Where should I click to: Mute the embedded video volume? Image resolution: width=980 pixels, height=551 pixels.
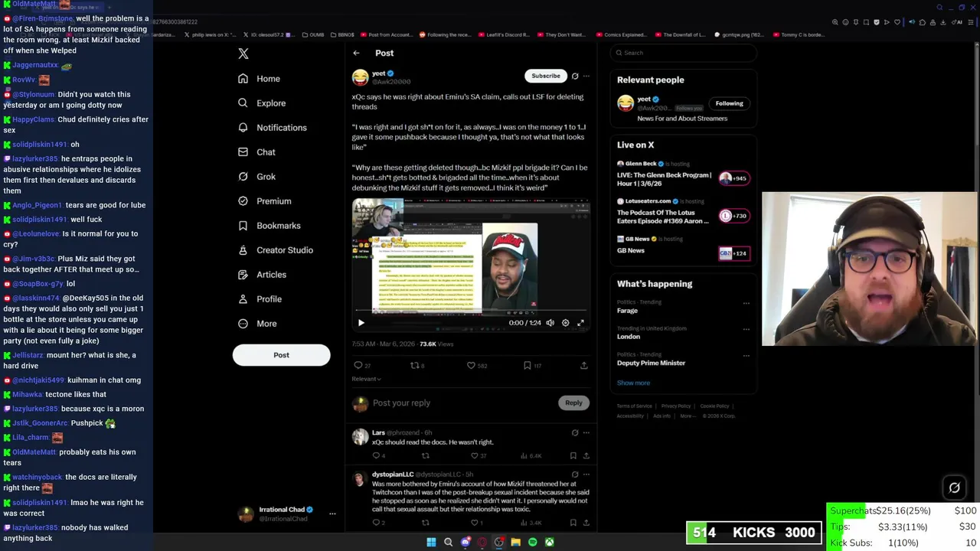pos(550,323)
